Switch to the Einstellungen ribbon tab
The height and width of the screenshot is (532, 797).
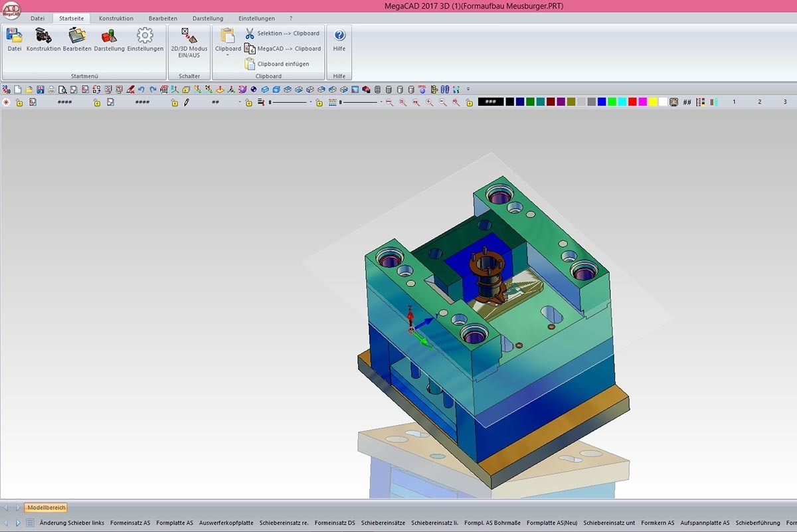pyautogui.click(x=256, y=19)
